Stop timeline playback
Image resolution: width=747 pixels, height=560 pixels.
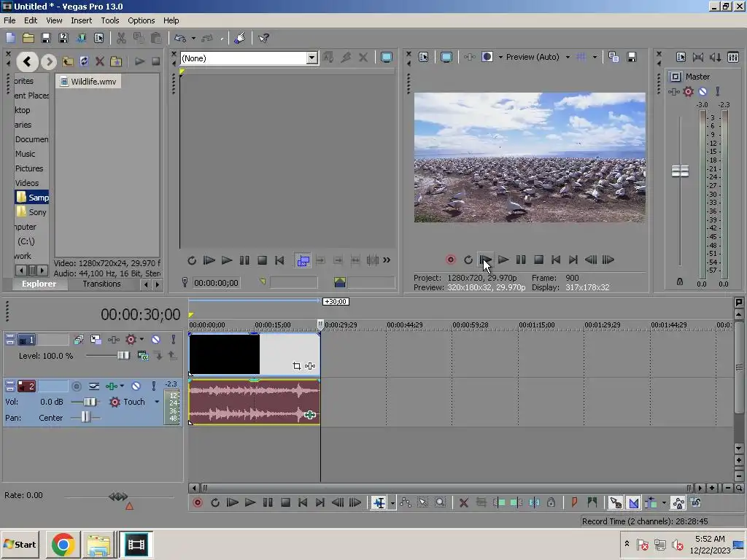click(x=285, y=502)
